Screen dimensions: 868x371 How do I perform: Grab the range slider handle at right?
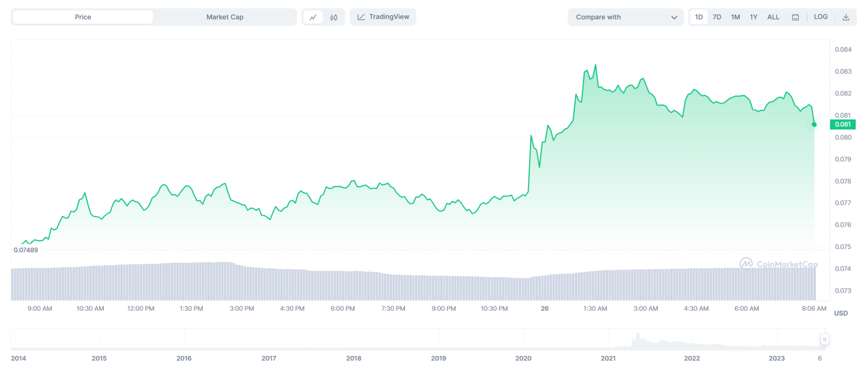pyautogui.click(x=825, y=339)
